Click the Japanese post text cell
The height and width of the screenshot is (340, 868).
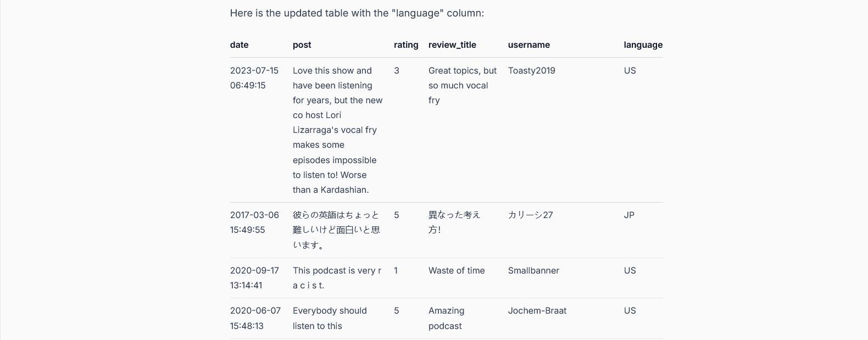click(x=336, y=230)
